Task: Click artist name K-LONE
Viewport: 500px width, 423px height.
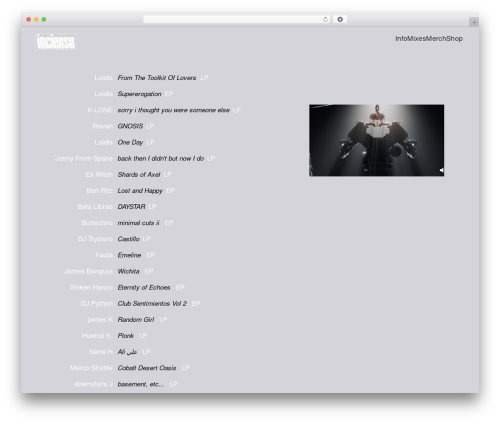Action: [x=100, y=110]
